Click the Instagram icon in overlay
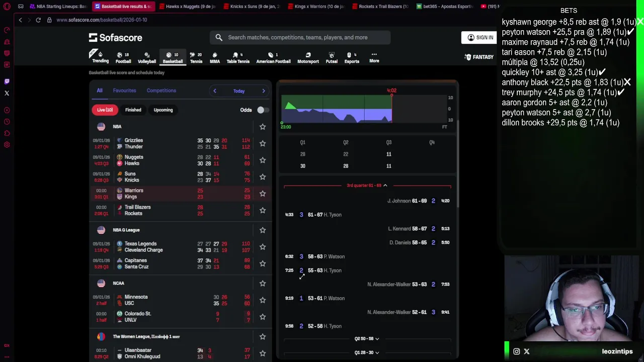This screenshot has height=362, width=644. coord(516,351)
